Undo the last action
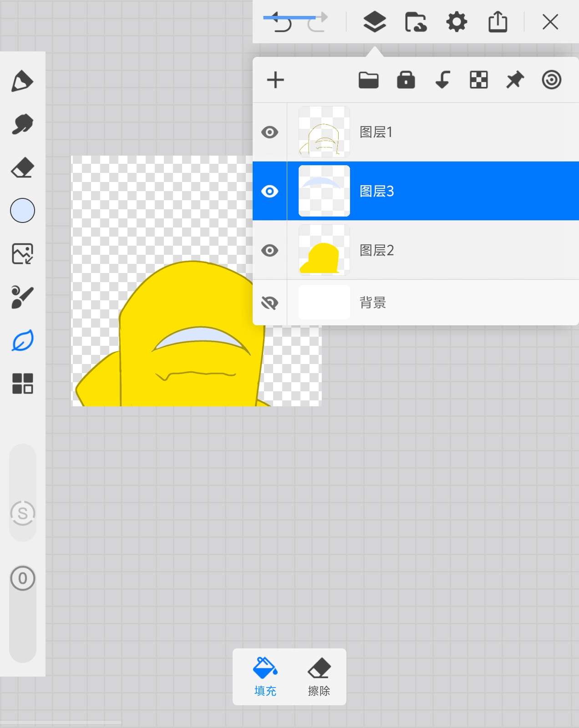 click(x=282, y=22)
